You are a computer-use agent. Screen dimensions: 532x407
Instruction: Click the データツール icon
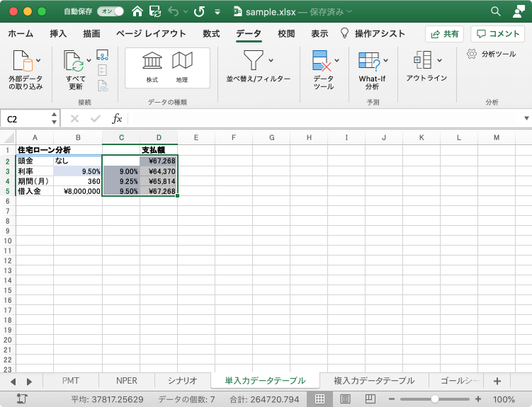(322, 61)
